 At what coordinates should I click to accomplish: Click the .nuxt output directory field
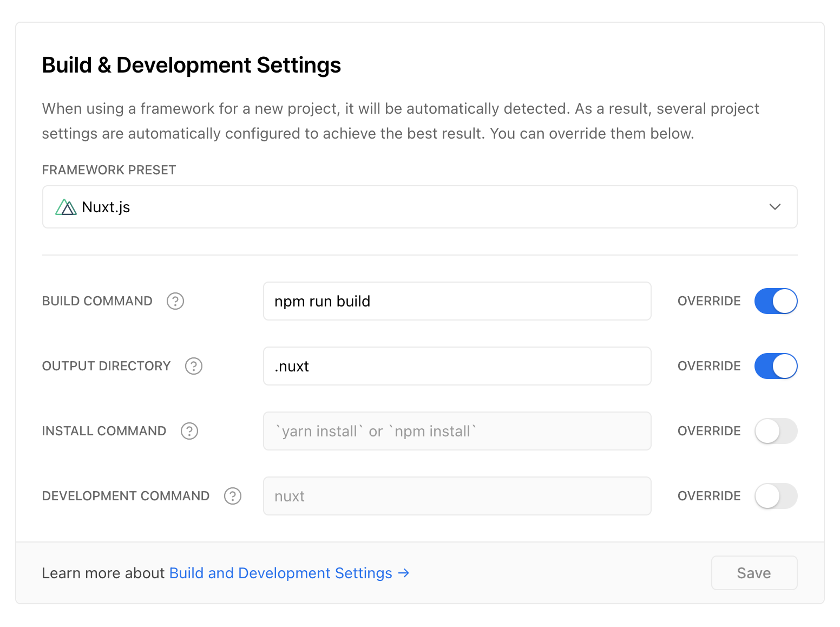(457, 366)
